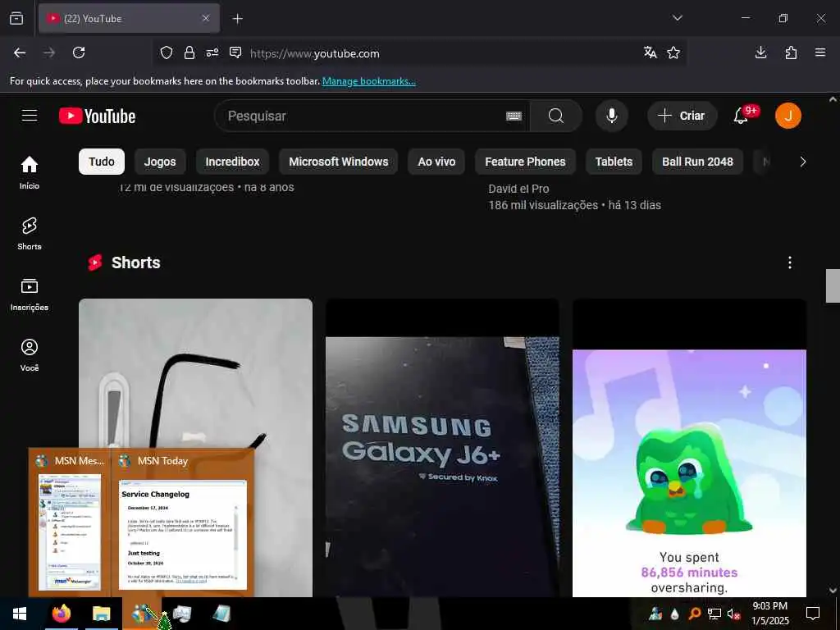Start voice search with microphone
This screenshot has width=840, height=630.
(612, 116)
